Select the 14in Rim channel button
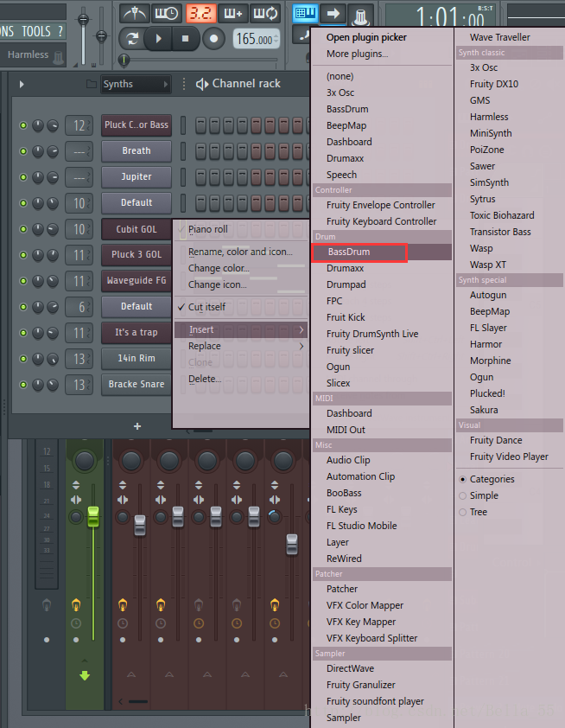 (136, 359)
